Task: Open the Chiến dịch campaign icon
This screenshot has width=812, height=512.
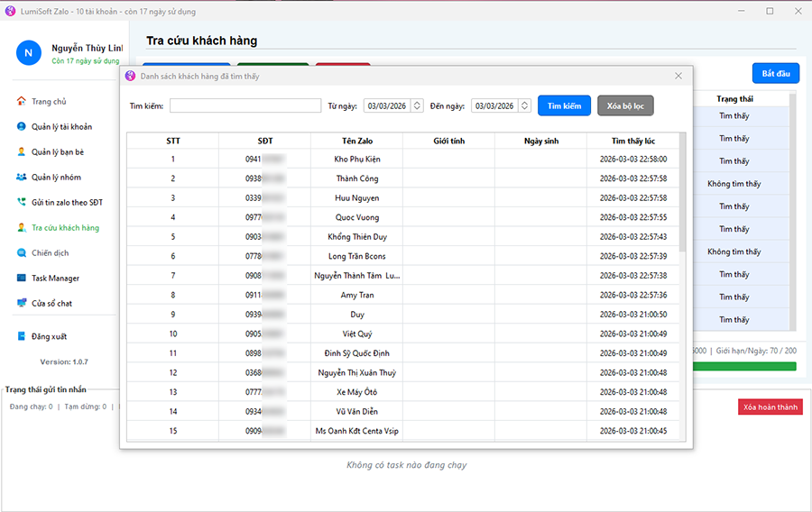Action: click(22, 253)
